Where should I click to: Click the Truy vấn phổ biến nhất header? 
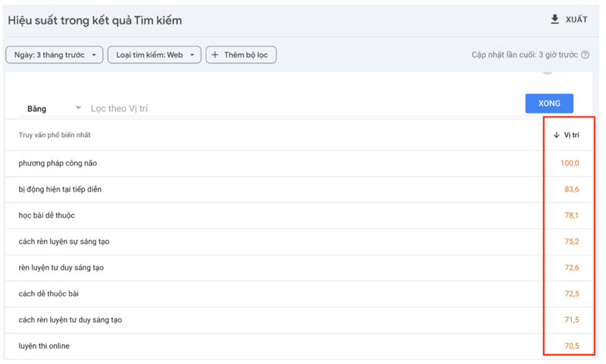coord(55,135)
